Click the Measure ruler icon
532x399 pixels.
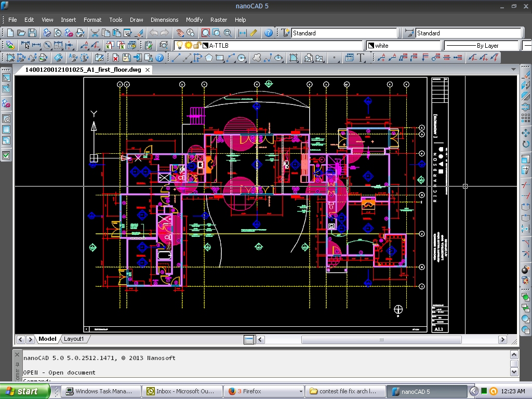pyautogui.click(x=254, y=33)
